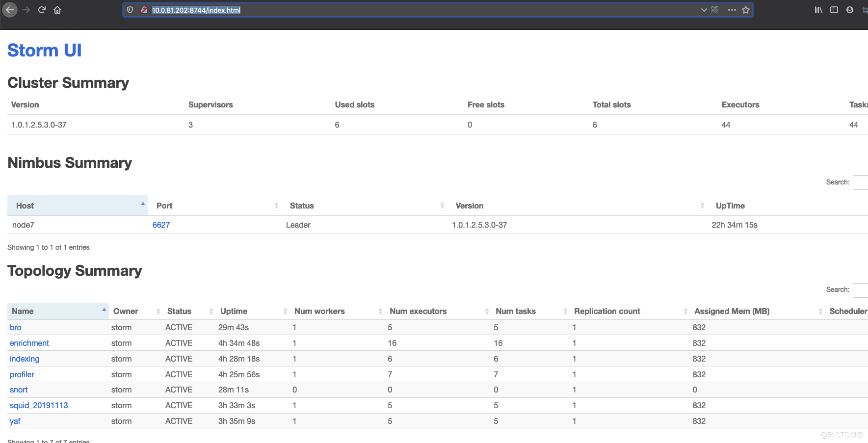Sort Nimbus table by Version
Viewport: 868px width, 443px height.
(x=577, y=206)
